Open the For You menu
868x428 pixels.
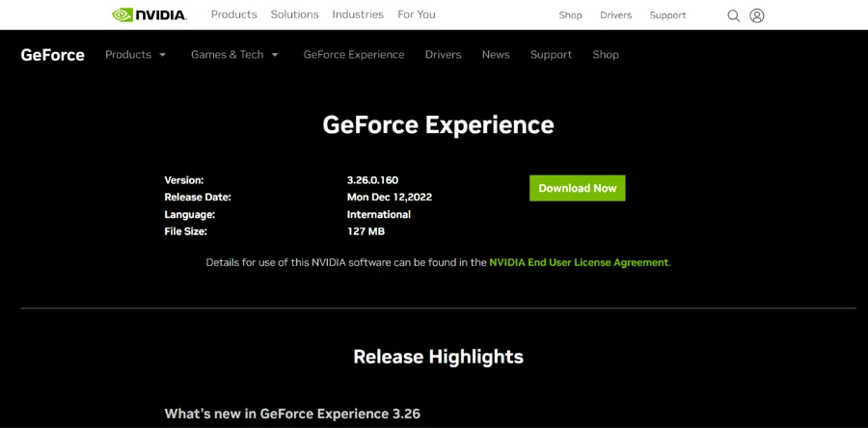(417, 14)
